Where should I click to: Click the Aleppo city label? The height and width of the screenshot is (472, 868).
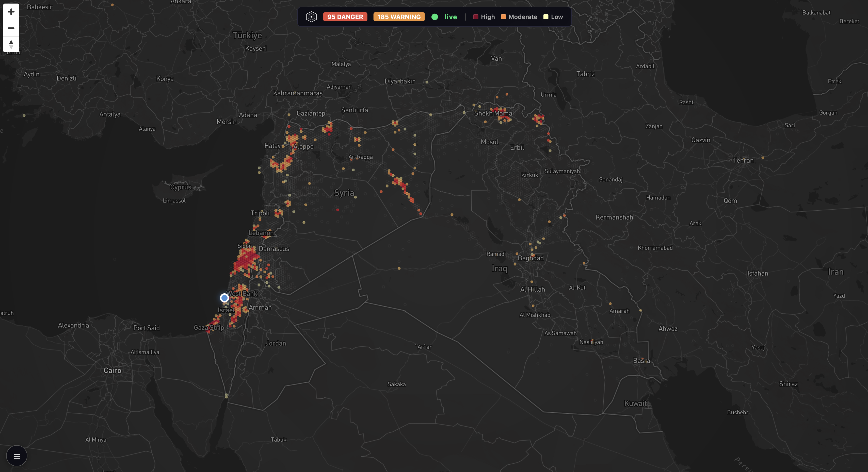coord(303,146)
